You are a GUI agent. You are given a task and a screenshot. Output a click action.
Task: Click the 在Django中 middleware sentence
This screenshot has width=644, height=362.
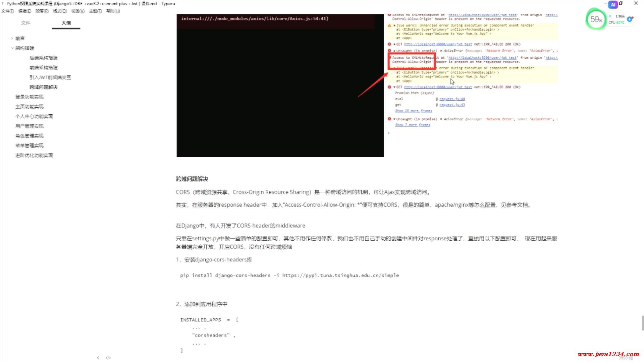point(240,226)
